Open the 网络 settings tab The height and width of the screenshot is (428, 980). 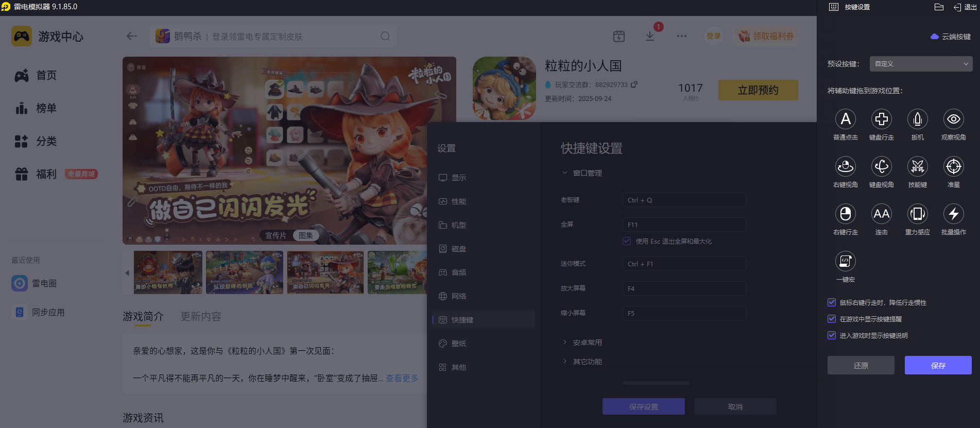(x=484, y=296)
